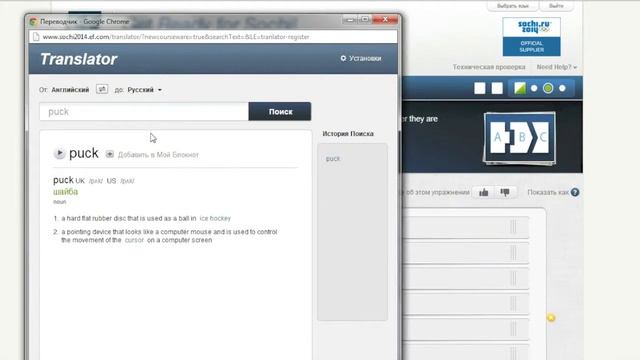
Task: Click the noun part-of-speech label
Action: click(60, 202)
